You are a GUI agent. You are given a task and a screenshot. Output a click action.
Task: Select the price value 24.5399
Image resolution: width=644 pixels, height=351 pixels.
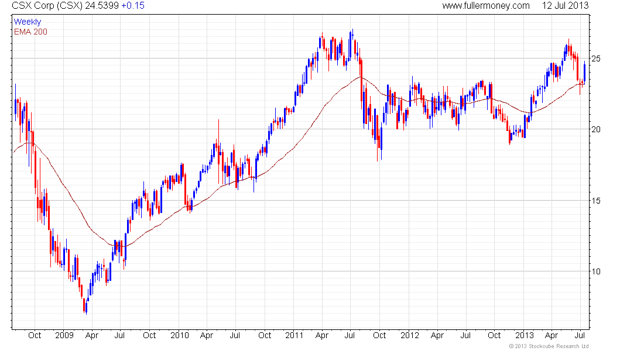tap(102, 5)
